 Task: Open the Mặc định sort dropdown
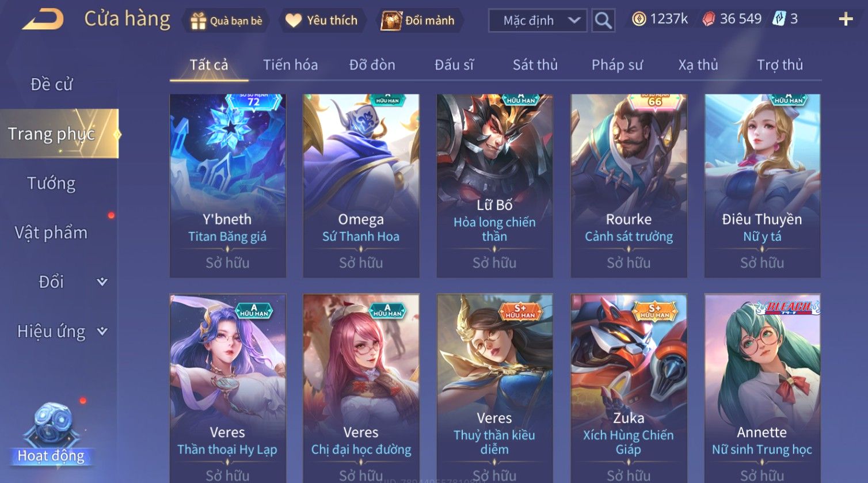(538, 21)
